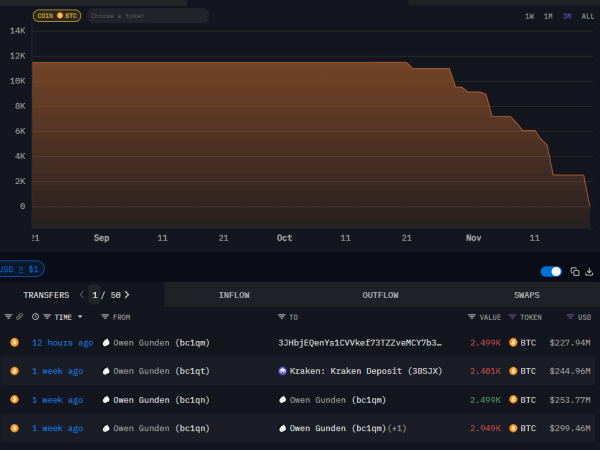The image size is (600, 450).
Task: Click the Bitcoin icon in the Kraken Deposit row
Action: pos(15,371)
